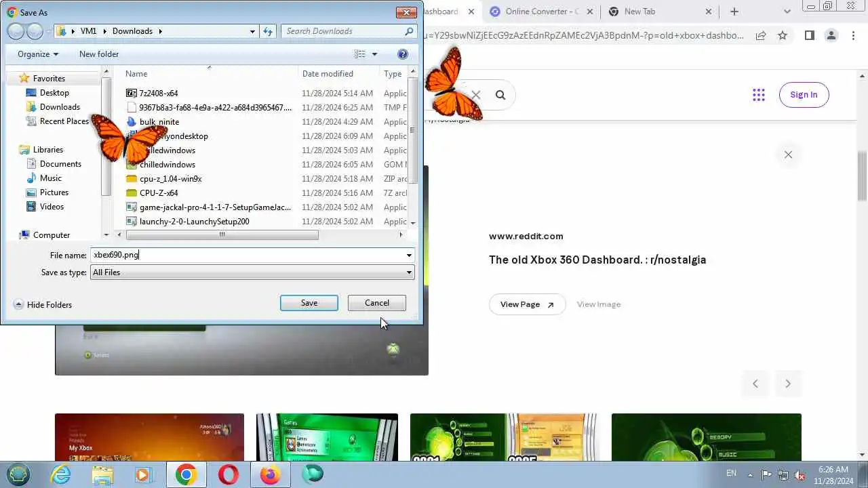Close the image preview panel

tap(788, 155)
